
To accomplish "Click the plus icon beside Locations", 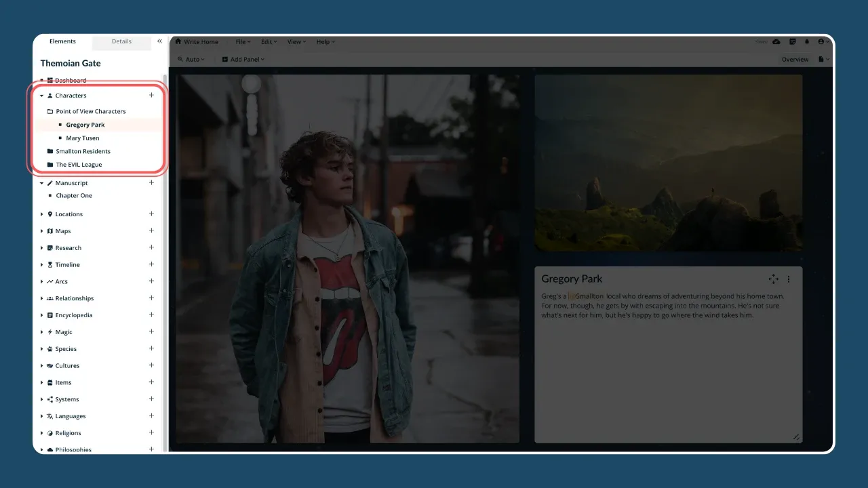I will tap(151, 214).
